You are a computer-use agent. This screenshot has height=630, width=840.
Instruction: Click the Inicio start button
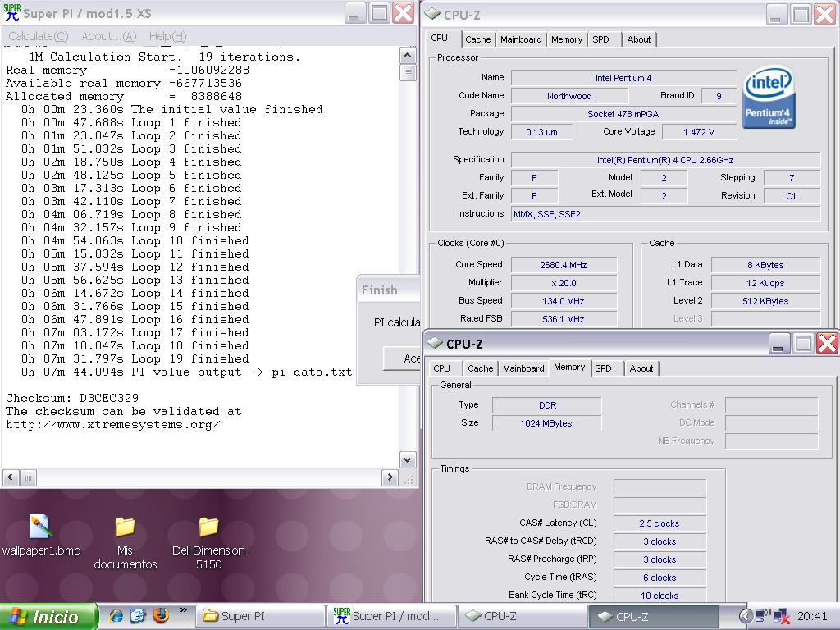pos(48,617)
